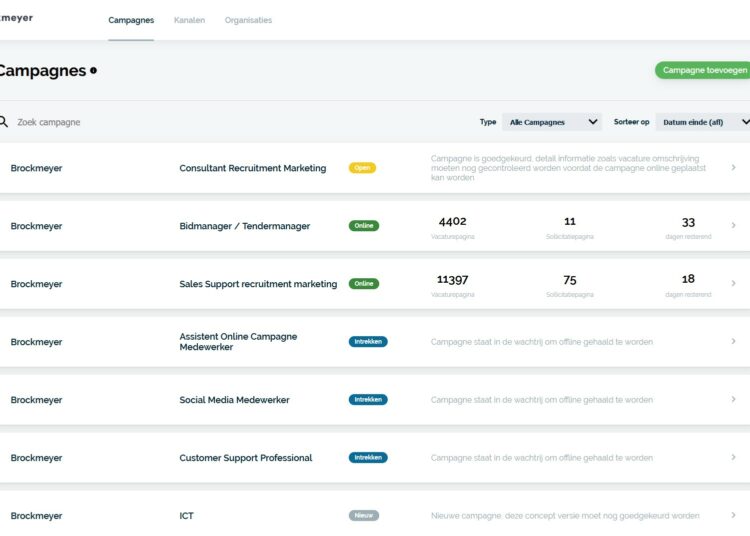Open Consultant Recruitment Marketing row arrow
Viewport: 750px width, 536px height.
tap(733, 168)
